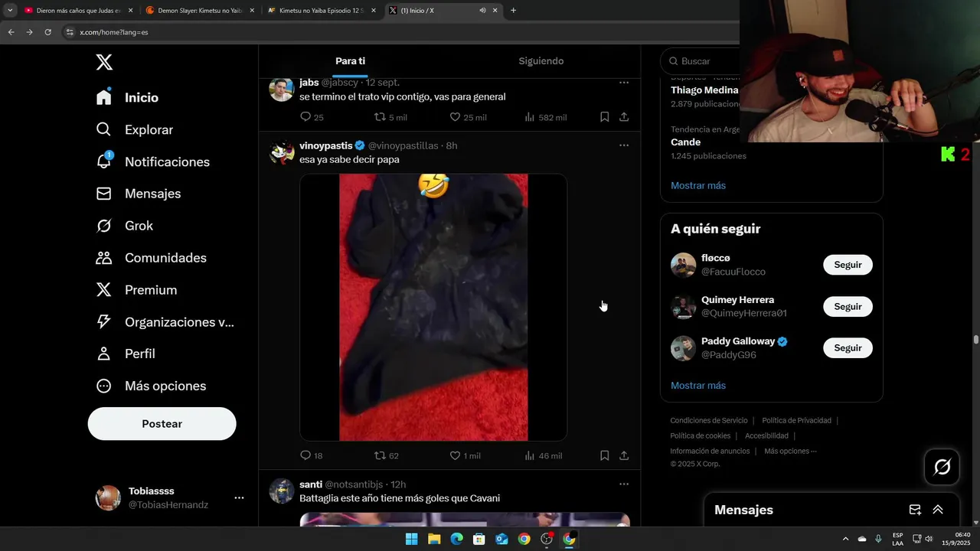Click the address bar URL
This screenshot has width=980, height=551.
(x=114, y=32)
